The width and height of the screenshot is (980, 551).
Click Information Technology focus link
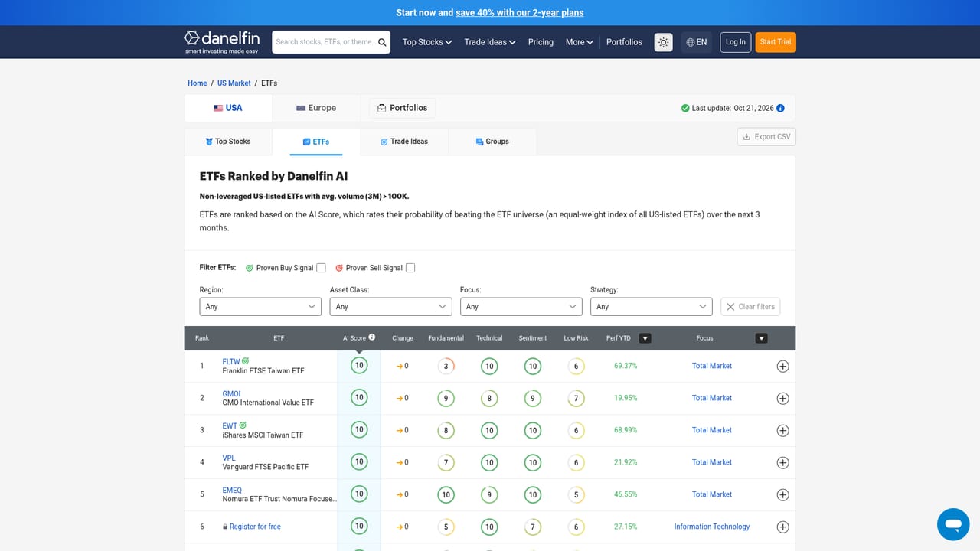coord(712,527)
